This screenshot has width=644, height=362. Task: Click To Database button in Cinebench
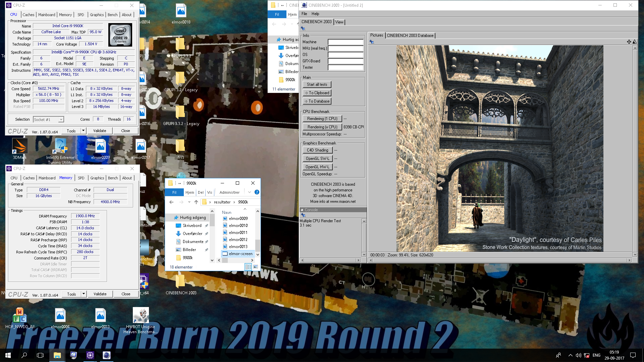pos(317,101)
